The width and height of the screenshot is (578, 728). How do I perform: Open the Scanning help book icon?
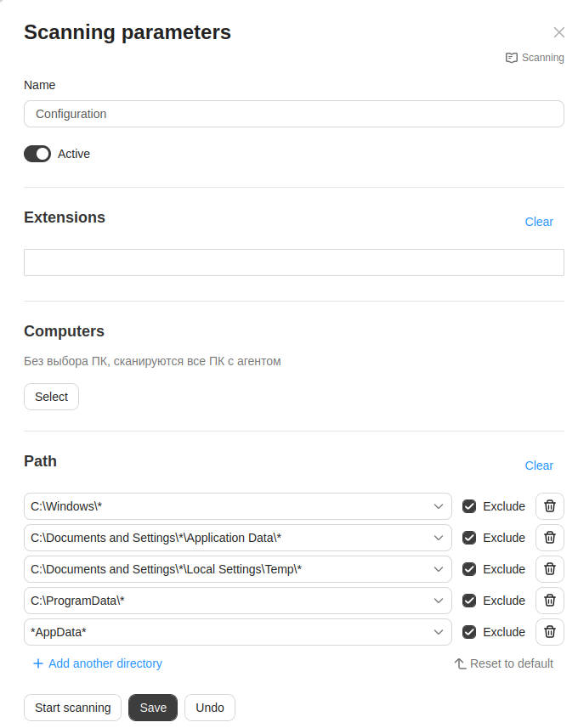[512, 58]
